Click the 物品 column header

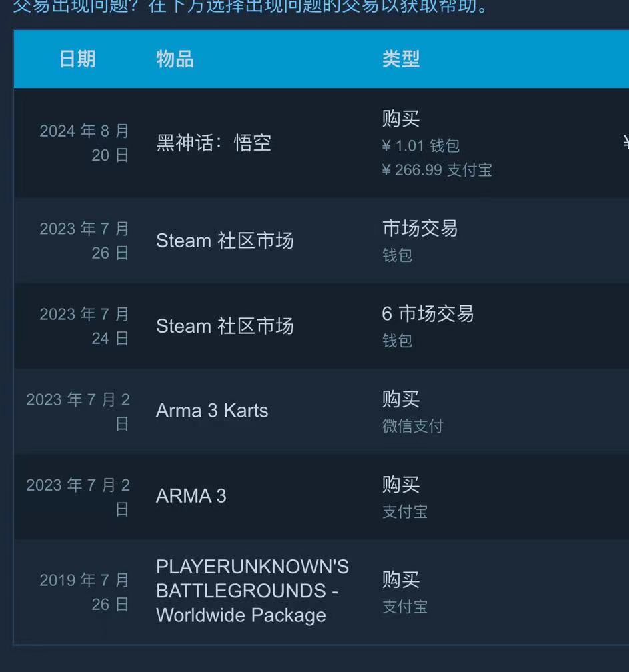coord(175,59)
